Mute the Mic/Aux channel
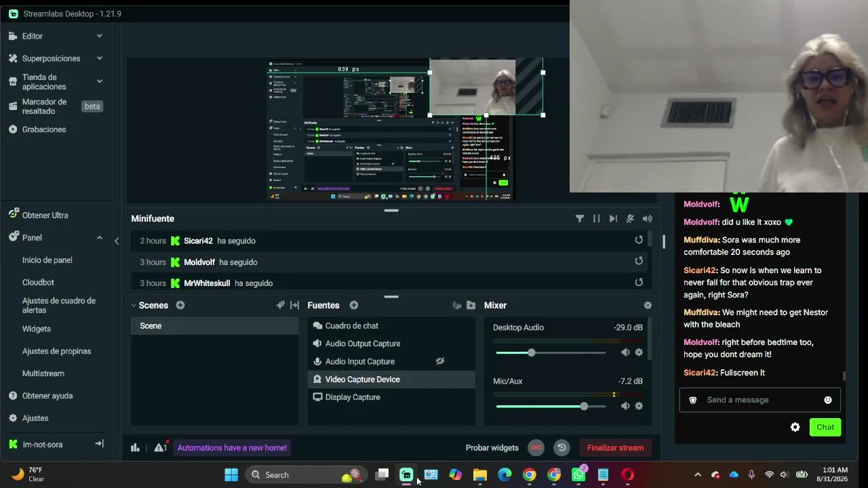 tap(625, 406)
